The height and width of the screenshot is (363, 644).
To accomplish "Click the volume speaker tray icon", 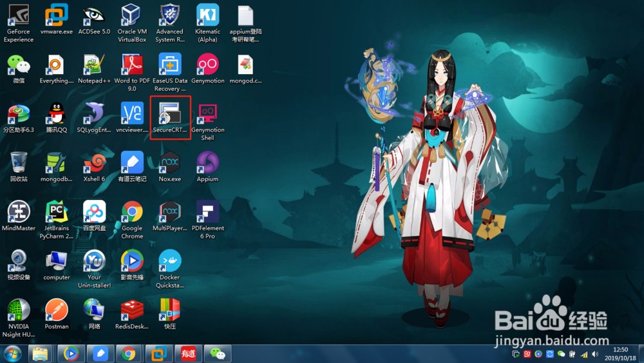I will (x=594, y=354).
